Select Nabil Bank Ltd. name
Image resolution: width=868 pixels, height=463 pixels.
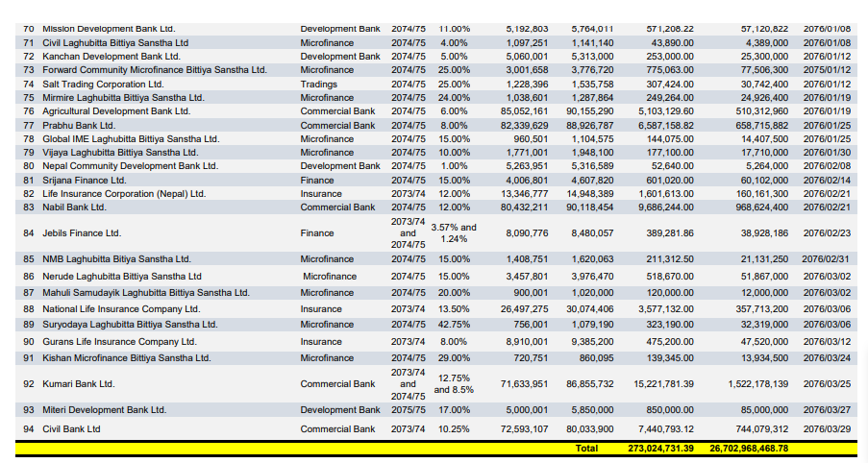tap(75, 207)
